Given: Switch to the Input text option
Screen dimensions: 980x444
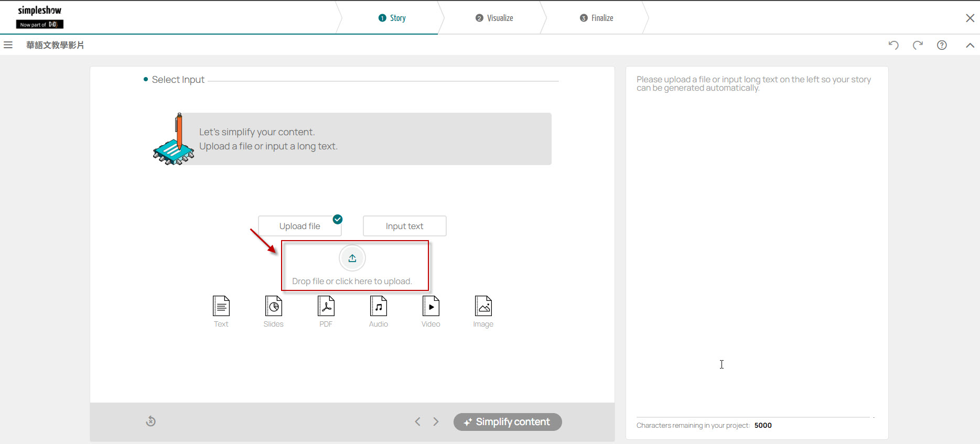Looking at the screenshot, I should 404,226.
